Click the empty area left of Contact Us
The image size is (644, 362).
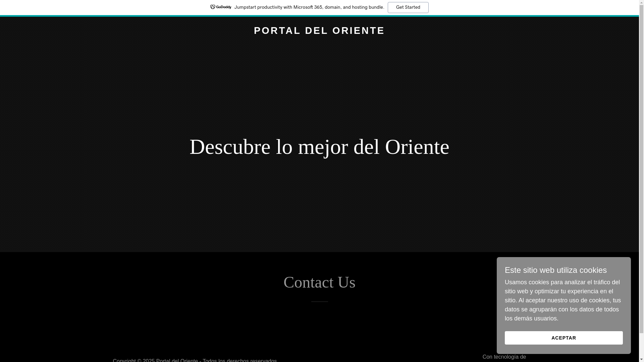[x=134, y=282]
